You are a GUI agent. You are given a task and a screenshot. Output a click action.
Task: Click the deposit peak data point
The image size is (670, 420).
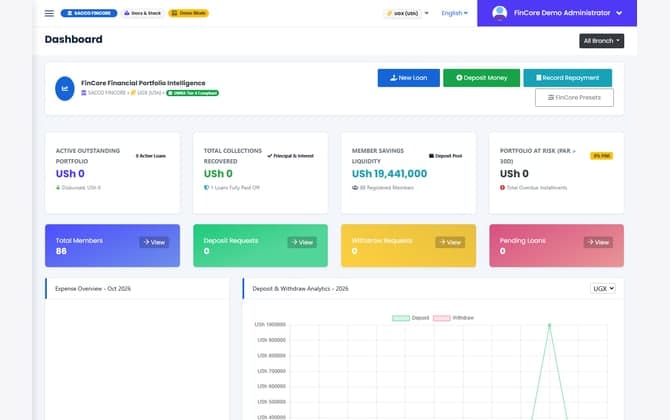coord(550,325)
